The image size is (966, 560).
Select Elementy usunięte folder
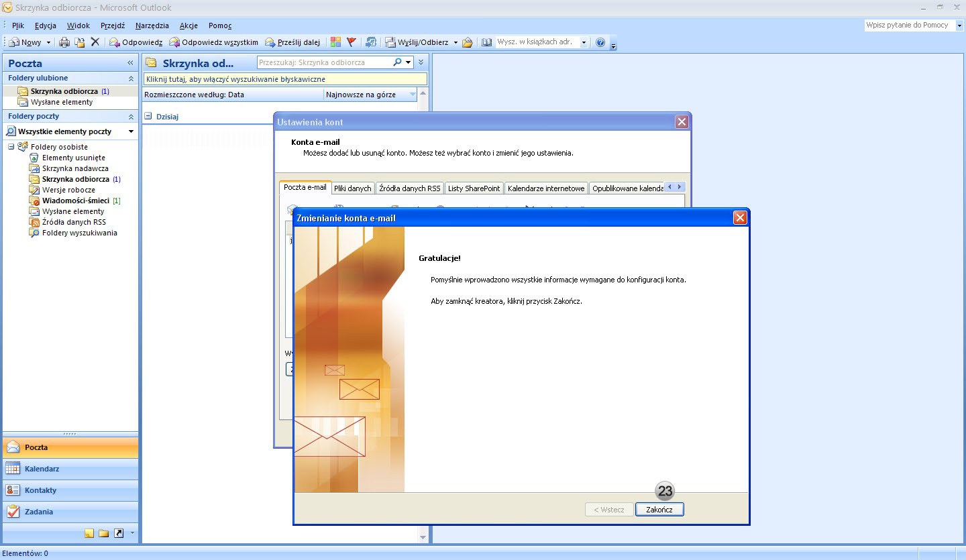(73, 158)
